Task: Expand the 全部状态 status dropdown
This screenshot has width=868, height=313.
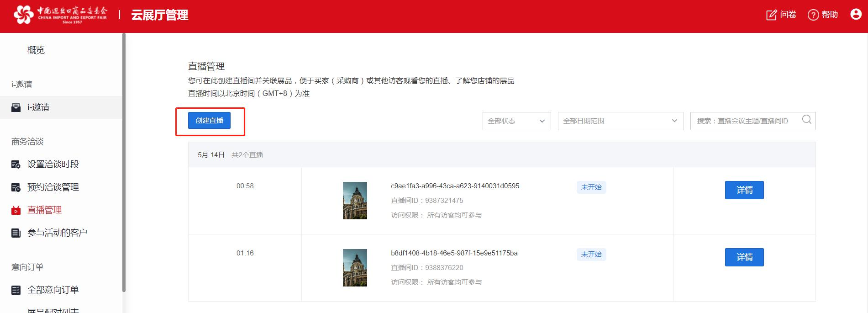Action: click(x=516, y=121)
